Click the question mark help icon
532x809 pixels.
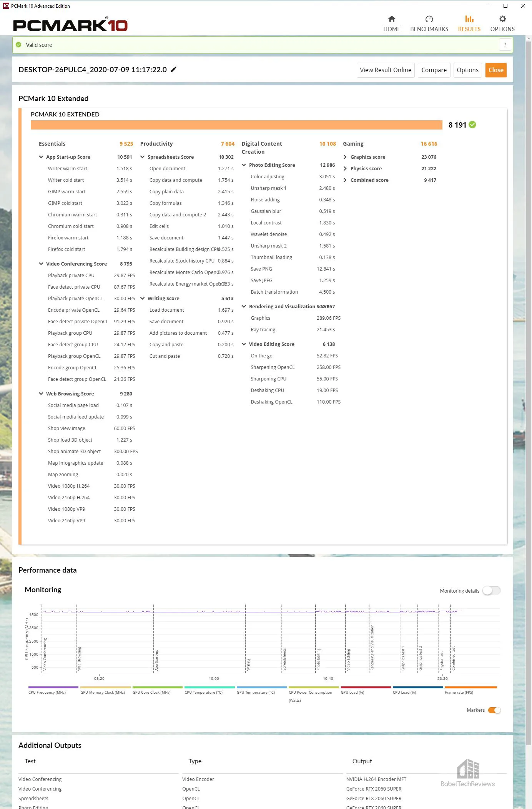pyautogui.click(x=505, y=45)
